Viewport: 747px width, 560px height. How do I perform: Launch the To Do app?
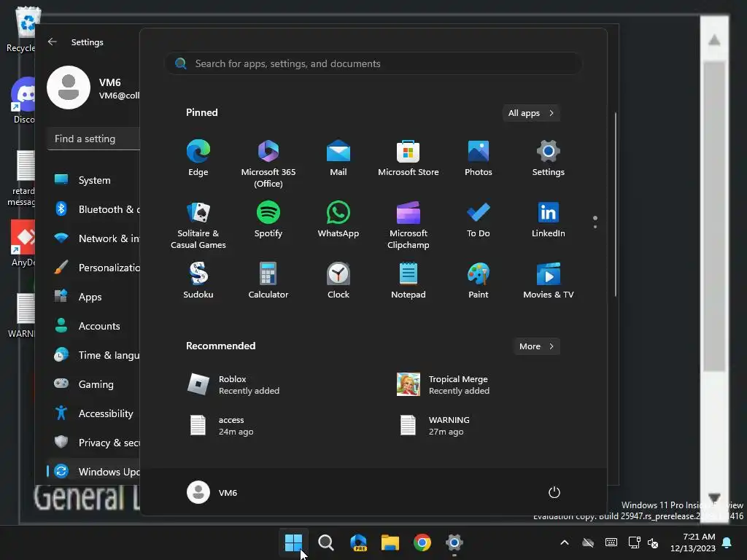(x=479, y=219)
